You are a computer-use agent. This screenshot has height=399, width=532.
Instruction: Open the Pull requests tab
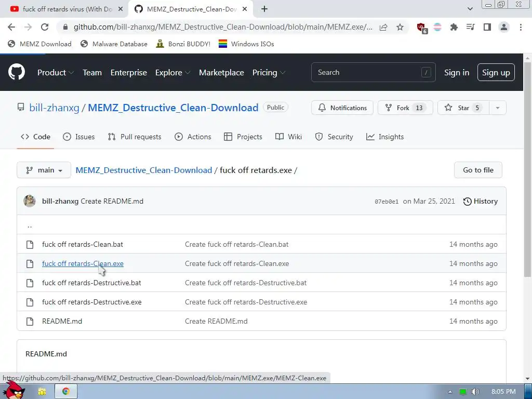click(x=135, y=137)
